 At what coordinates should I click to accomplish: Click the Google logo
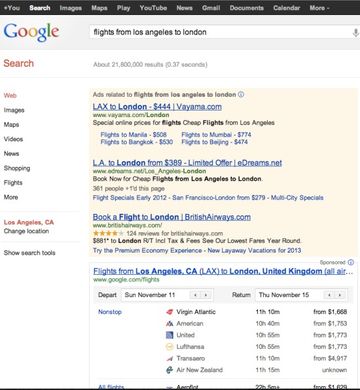32,32
